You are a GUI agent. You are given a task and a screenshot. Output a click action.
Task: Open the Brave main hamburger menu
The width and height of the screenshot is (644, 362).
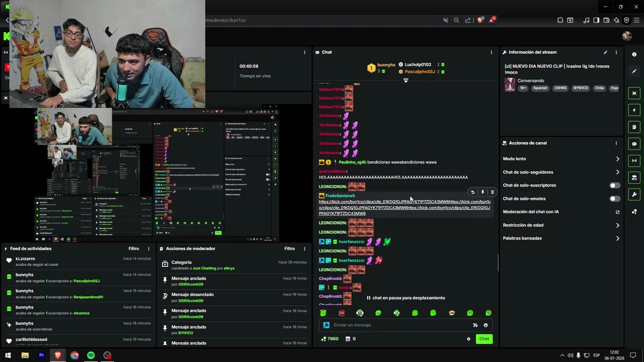(x=636, y=20)
